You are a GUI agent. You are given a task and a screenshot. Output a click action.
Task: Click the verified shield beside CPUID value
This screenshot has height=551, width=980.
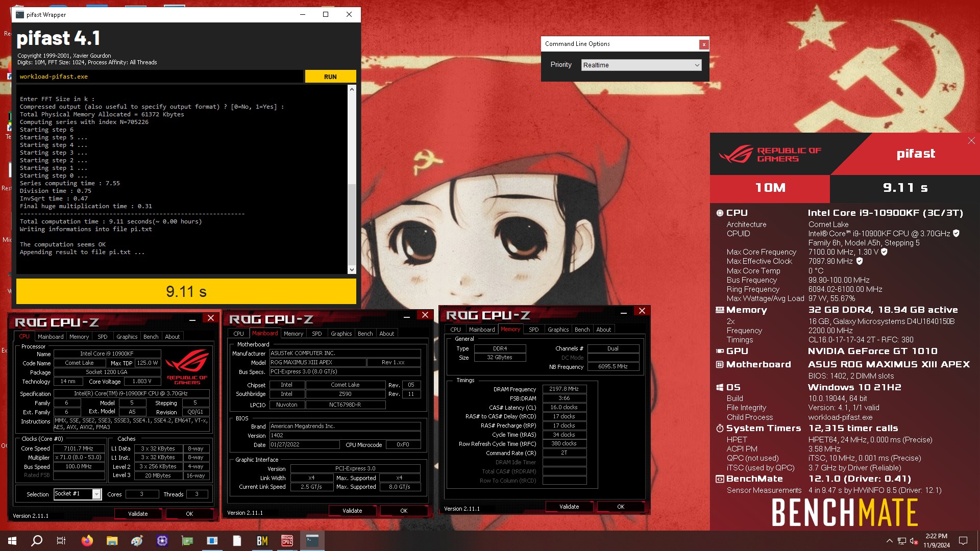pos(956,233)
